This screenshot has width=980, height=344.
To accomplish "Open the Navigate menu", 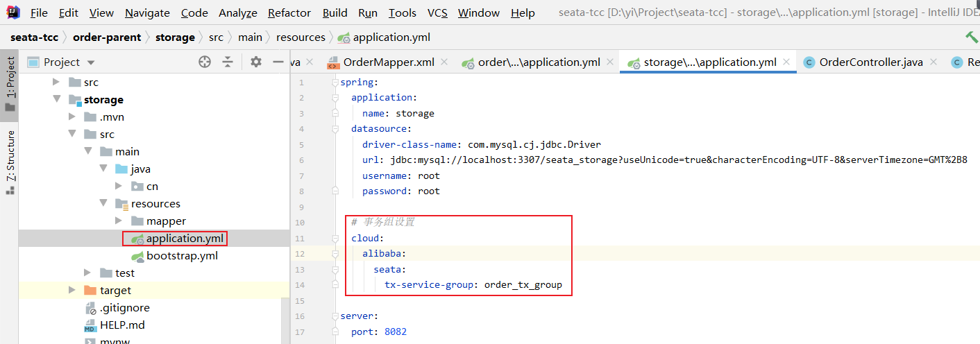I will coord(147,13).
